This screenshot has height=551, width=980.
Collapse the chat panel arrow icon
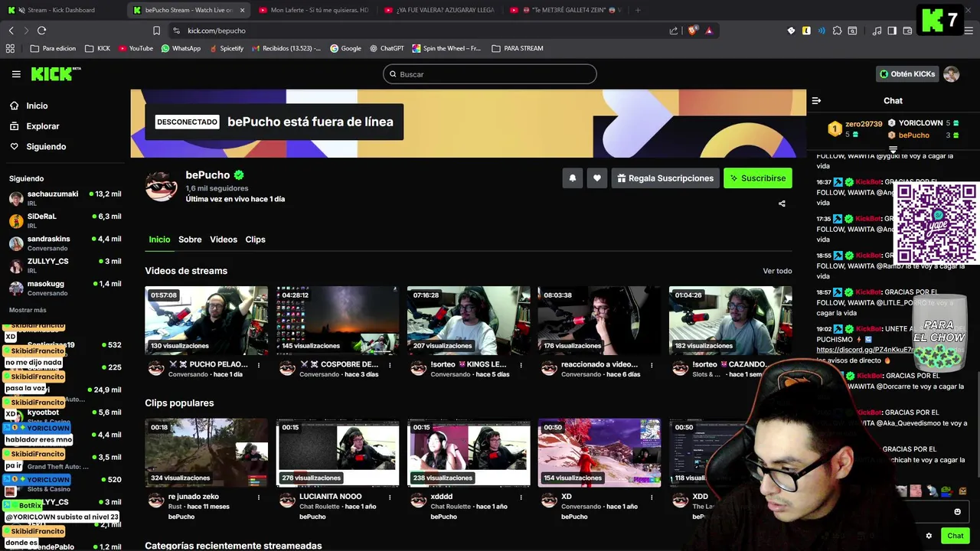pyautogui.click(x=816, y=100)
